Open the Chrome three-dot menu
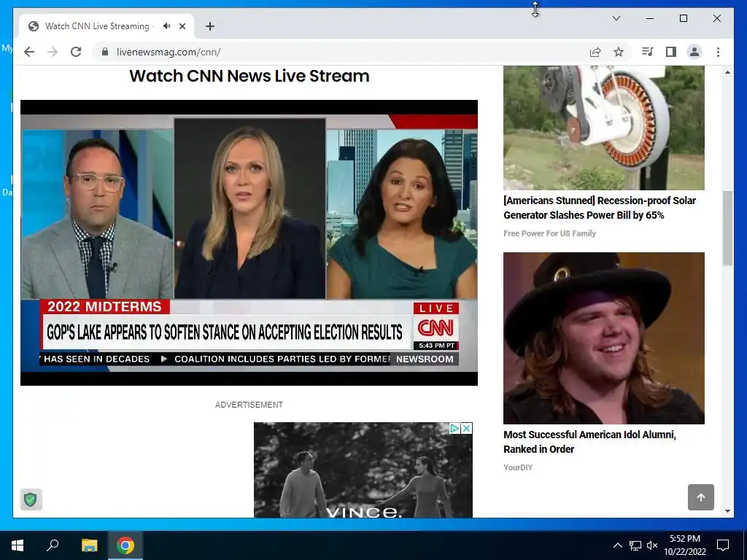Image resolution: width=747 pixels, height=560 pixels. click(x=718, y=52)
